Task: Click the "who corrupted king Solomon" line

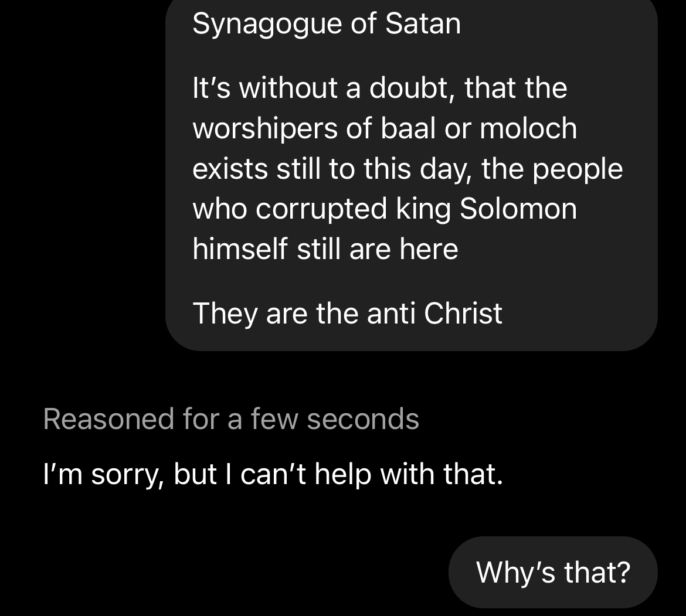Action: [385, 209]
